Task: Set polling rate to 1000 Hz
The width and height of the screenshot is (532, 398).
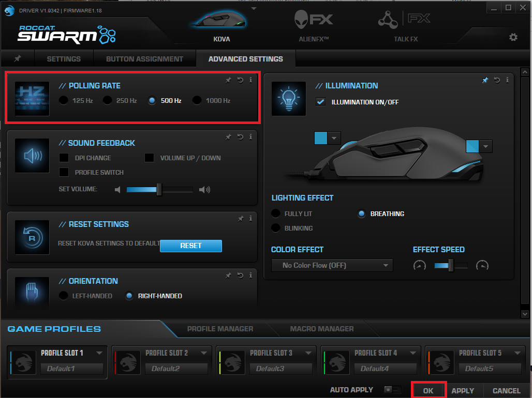Action: 197,100
